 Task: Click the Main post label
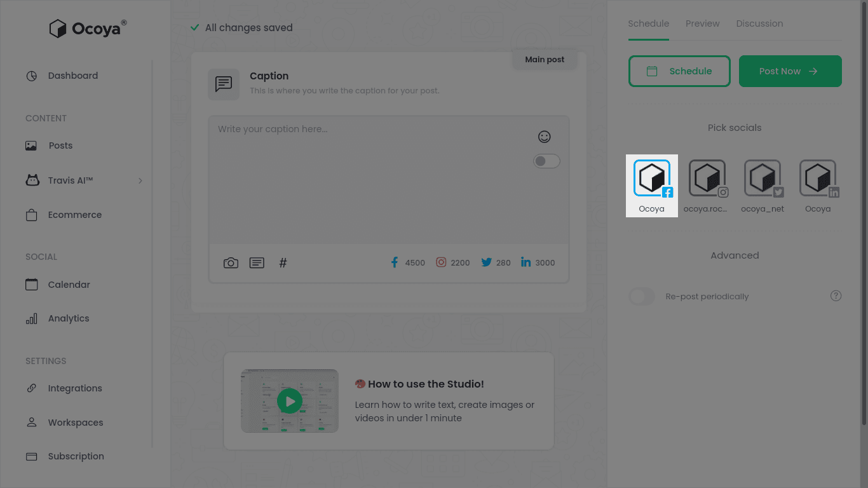pyautogui.click(x=545, y=60)
